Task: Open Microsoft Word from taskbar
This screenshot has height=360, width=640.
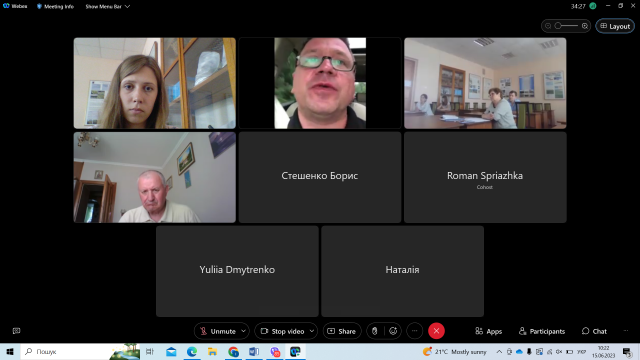Action: pyautogui.click(x=254, y=351)
